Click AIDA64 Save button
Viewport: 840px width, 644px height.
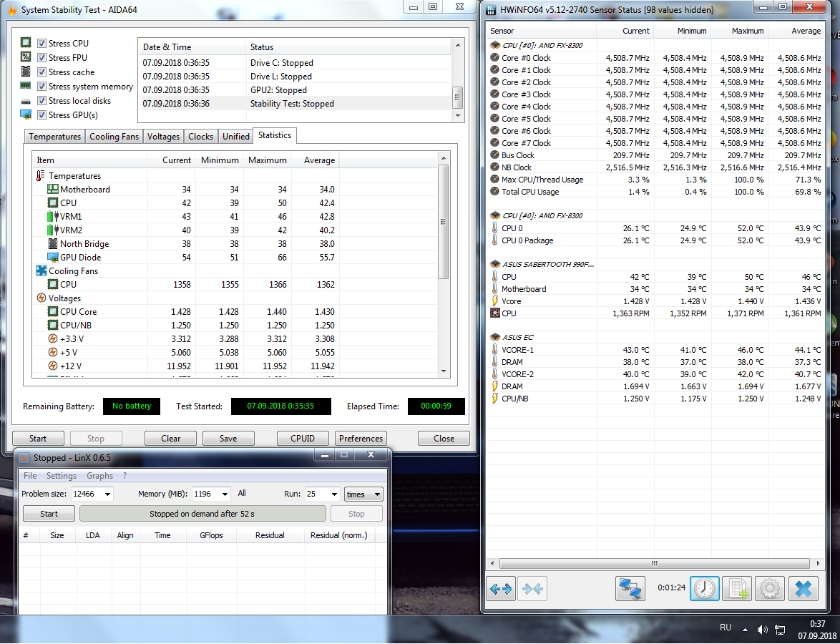(x=228, y=438)
